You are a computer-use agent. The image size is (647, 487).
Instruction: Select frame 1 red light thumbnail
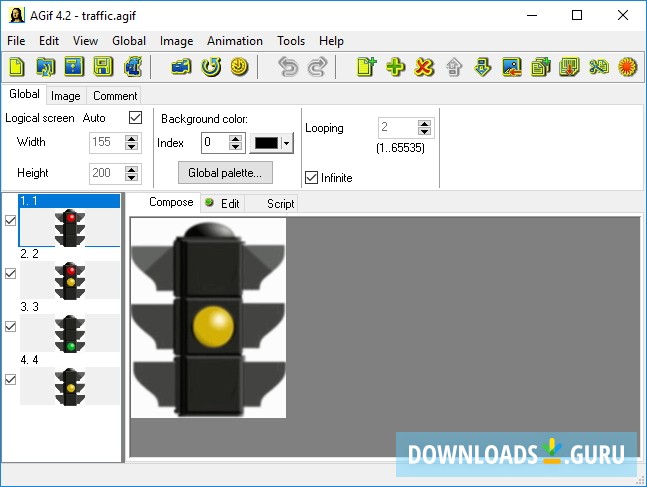point(70,227)
